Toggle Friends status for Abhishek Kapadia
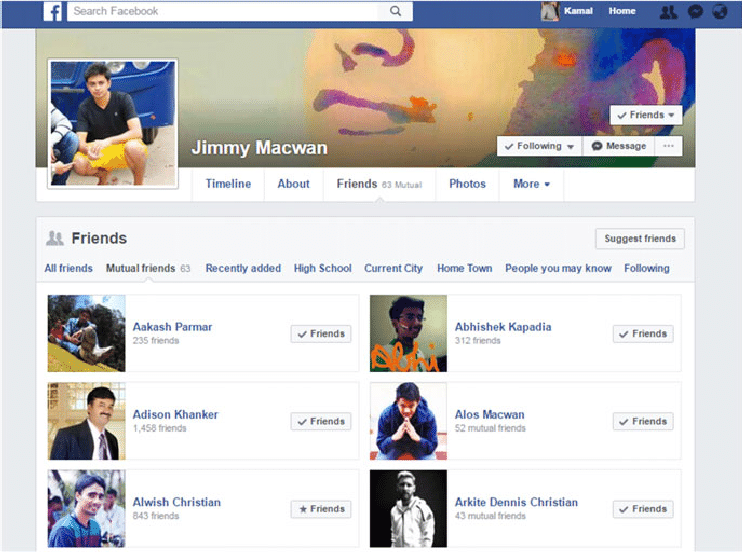The image size is (742, 552). click(643, 334)
